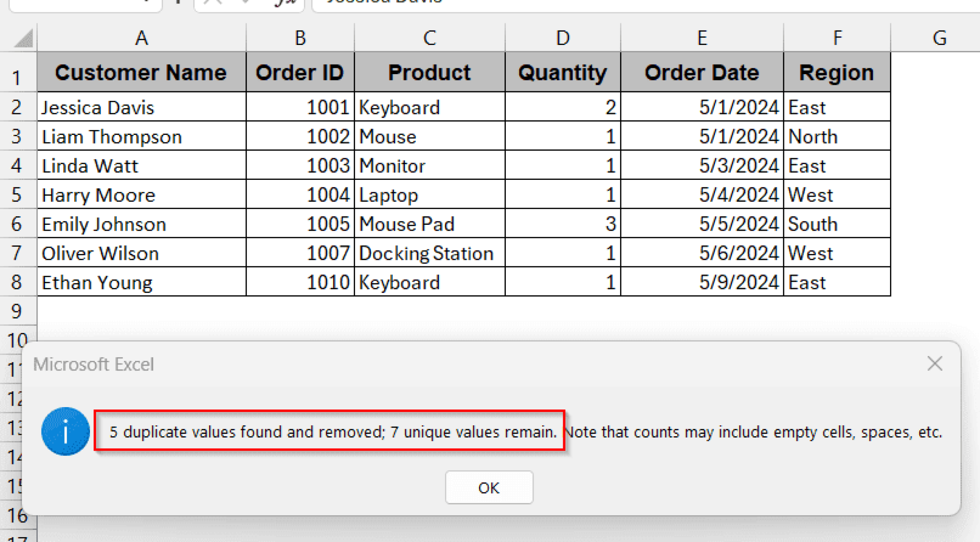980x542 pixels.
Task: Close the Microsoft Excel message dialog
Action: point(935,364)
